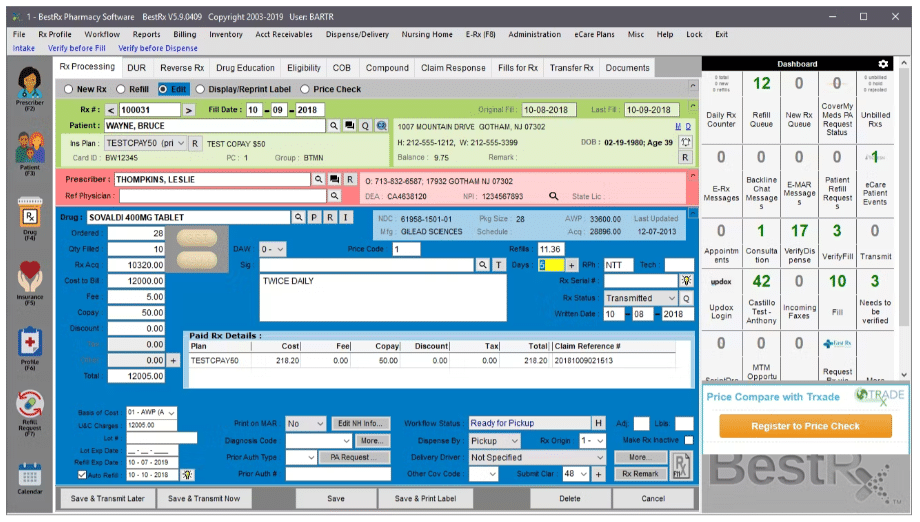Click the drug search magnifier icon
The image size is (920, 522).
pos(298,217)
